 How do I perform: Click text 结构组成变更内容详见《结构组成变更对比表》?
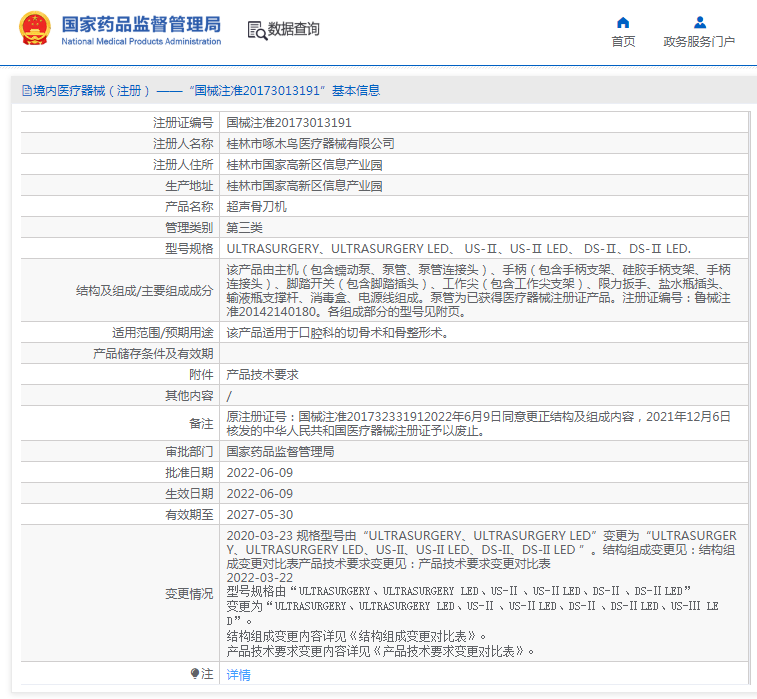point(356,636)
